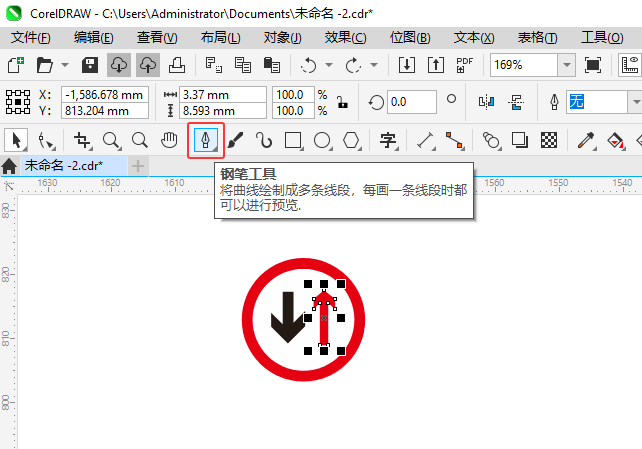Open the outline width dropdown
Viewport: 642px width, 449px height.
click(x=635, y=102)
